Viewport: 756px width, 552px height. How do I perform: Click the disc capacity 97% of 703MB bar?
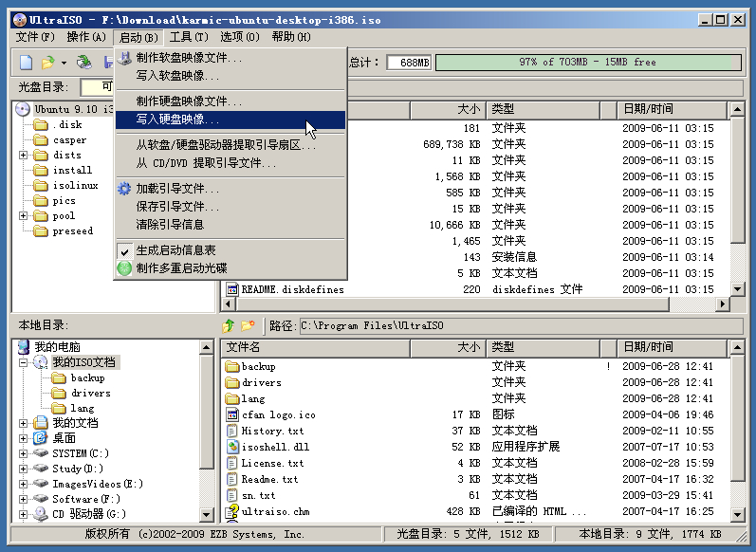(588, 63)
